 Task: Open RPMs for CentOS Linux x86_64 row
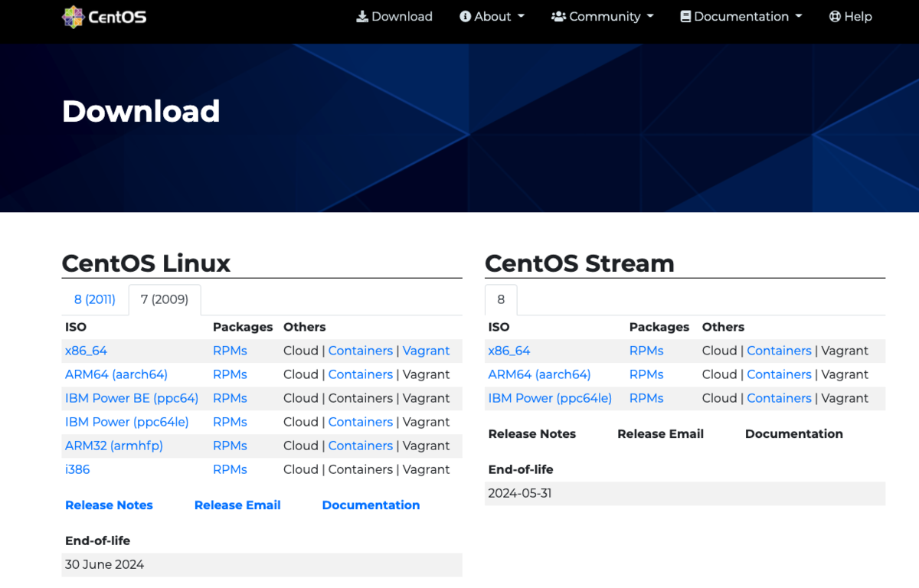pos(230,351)
